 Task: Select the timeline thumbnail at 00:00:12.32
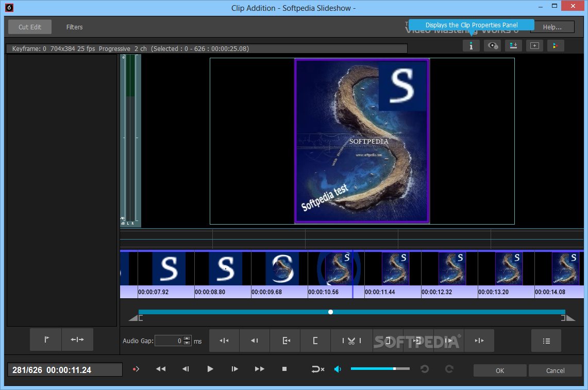tap(452, 269)
